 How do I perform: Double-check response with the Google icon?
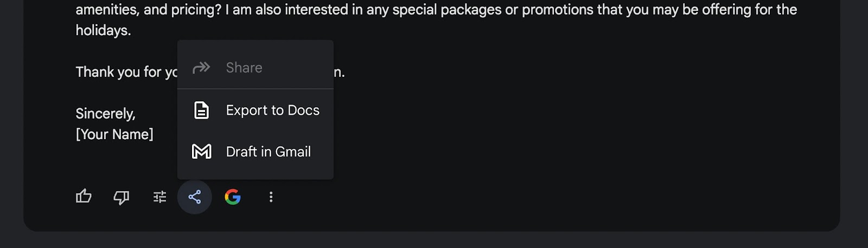click(233, 197)
